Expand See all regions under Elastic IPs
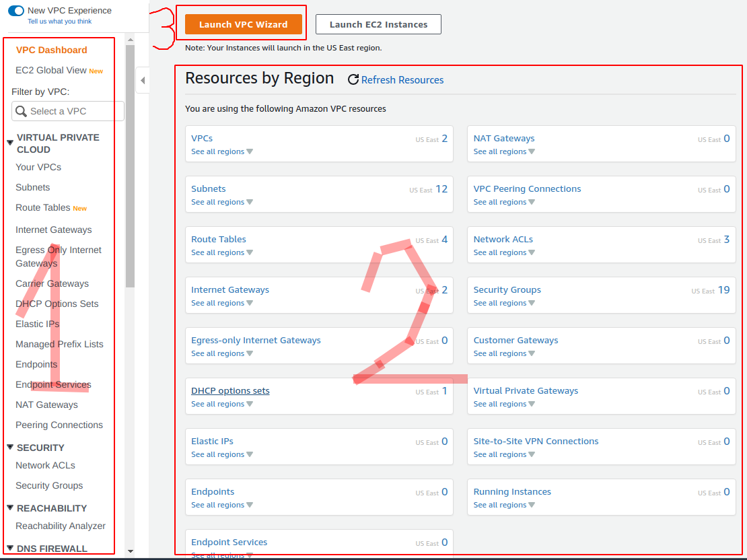 click(x=222, y=455)
